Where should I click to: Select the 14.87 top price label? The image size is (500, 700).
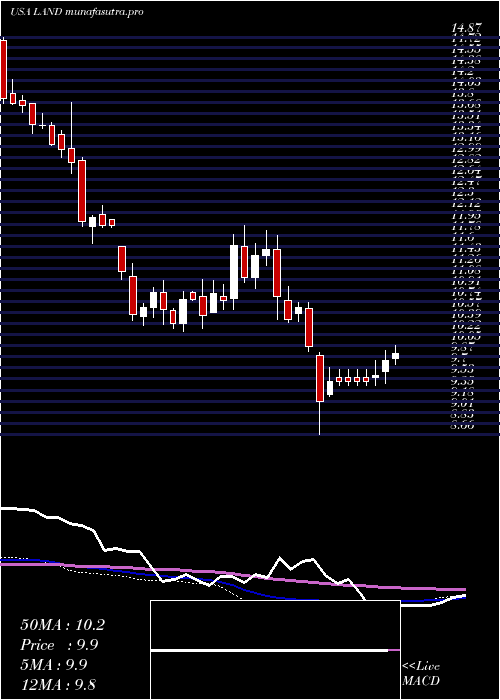tap(467, 29)
